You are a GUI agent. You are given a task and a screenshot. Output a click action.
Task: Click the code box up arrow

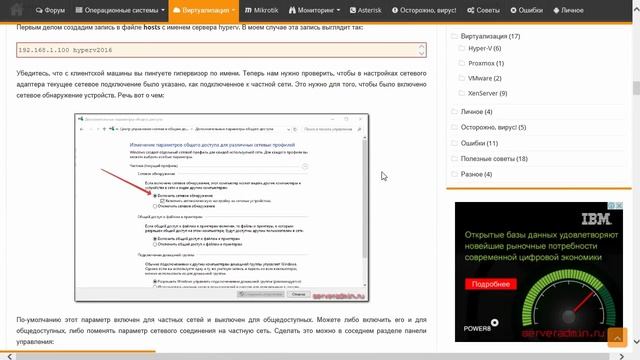[422, 46]
